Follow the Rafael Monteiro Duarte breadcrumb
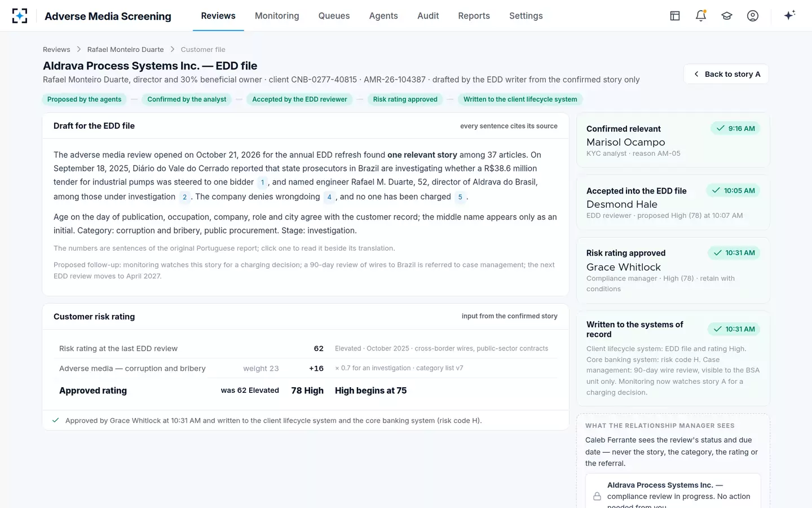The image size is (812, 508). point(126,50)
